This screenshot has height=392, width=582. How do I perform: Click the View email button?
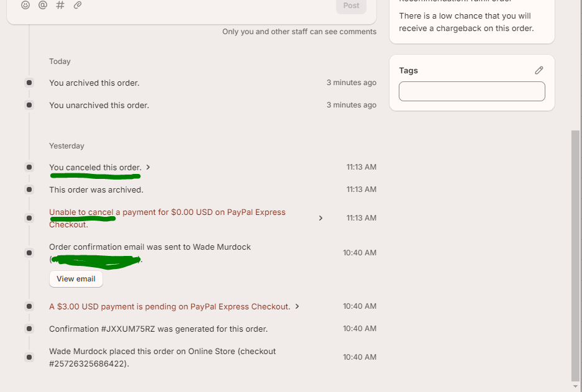coord(76,279)
